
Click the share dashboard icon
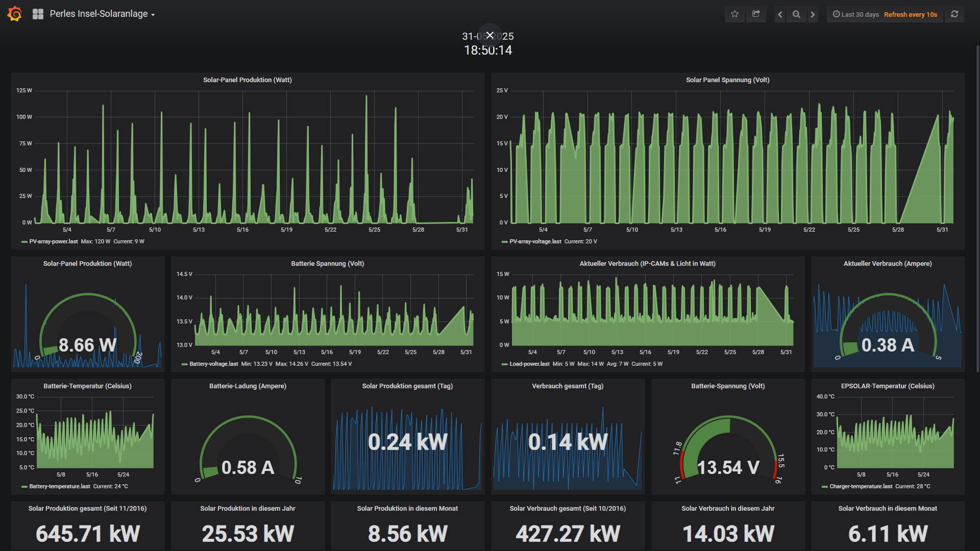[x=756, y=14]
